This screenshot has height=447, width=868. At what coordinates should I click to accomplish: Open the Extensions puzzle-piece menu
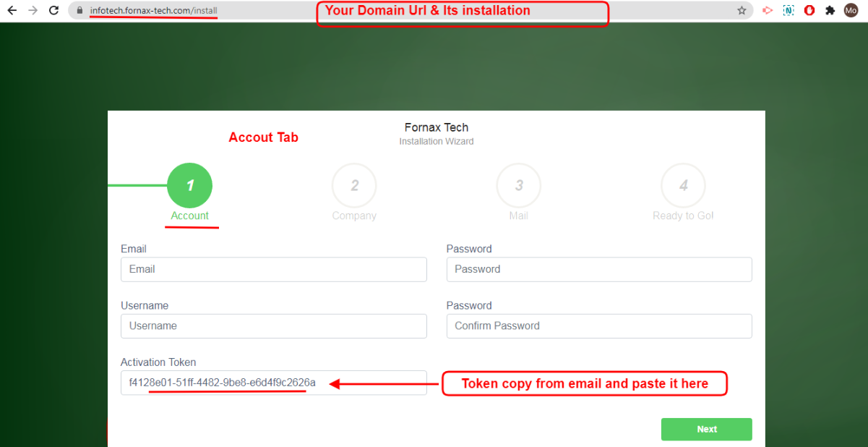[830, 11]
